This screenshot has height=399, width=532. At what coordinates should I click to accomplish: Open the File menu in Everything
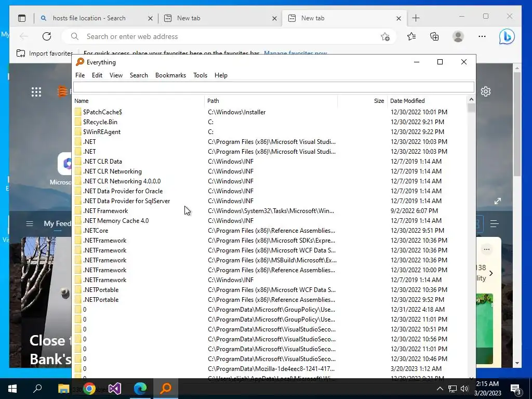tap(80, 75)
